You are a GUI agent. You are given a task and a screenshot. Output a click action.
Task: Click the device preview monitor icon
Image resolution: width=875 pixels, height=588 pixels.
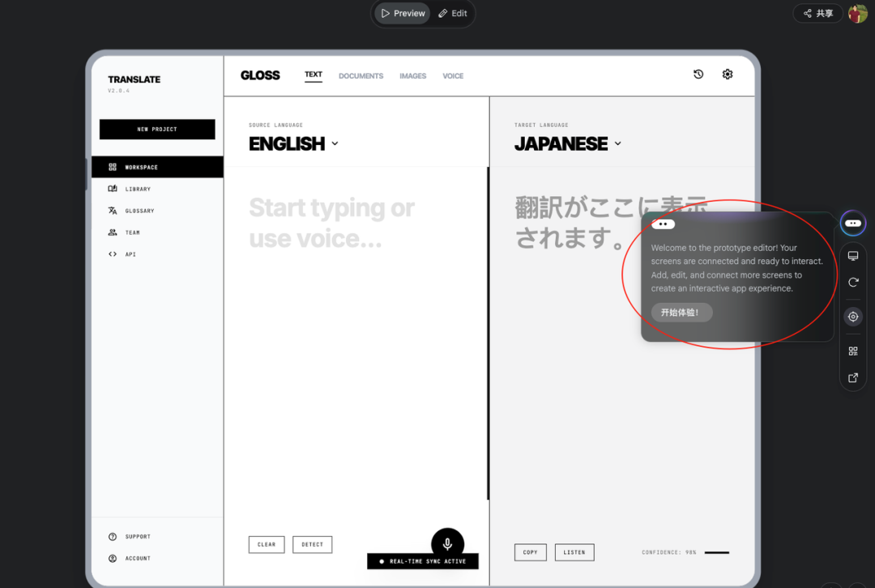853,257
